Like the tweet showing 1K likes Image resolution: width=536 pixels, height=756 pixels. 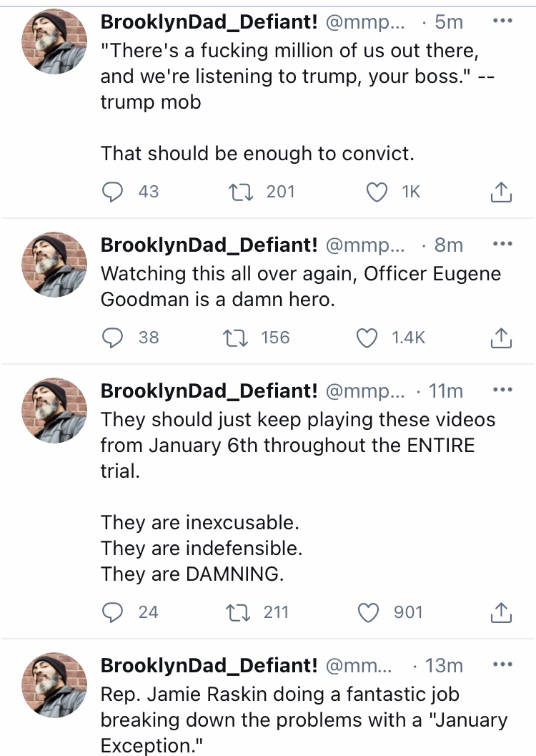click(x=377, y=192)
